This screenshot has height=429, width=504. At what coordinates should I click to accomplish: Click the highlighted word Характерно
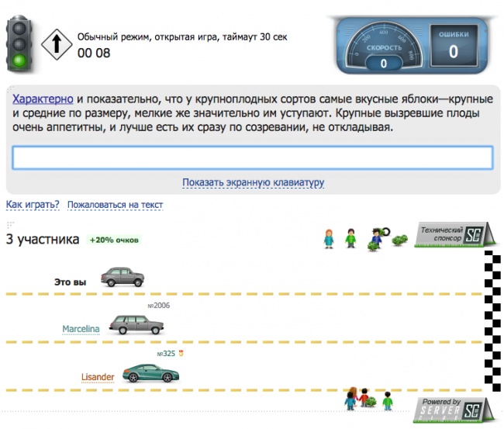pos(43,100)
